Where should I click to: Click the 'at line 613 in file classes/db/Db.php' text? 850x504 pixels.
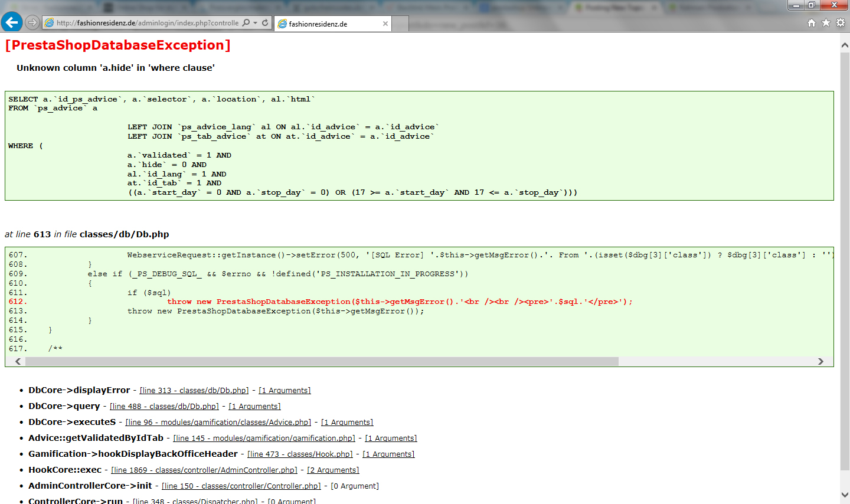click(87, 234)
